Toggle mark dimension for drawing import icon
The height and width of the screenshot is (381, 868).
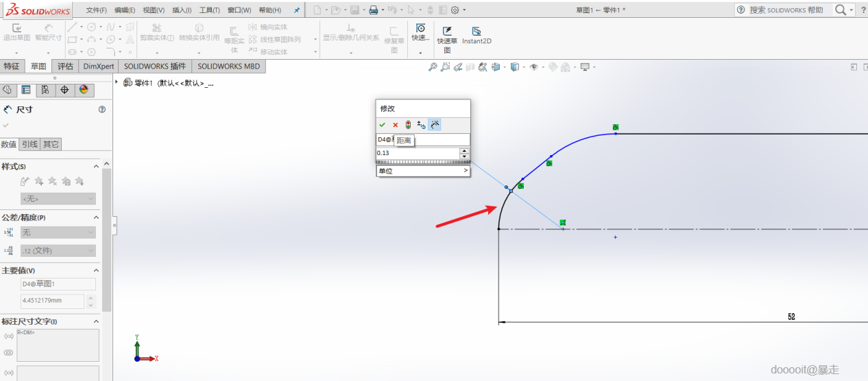[x=435, y=125]
